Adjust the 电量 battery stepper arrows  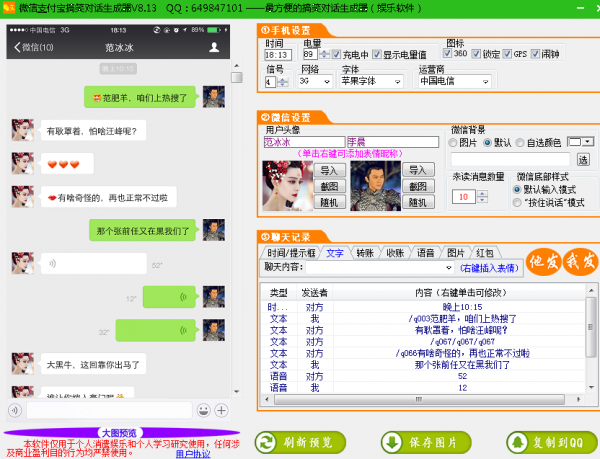[x=324, y=54]
